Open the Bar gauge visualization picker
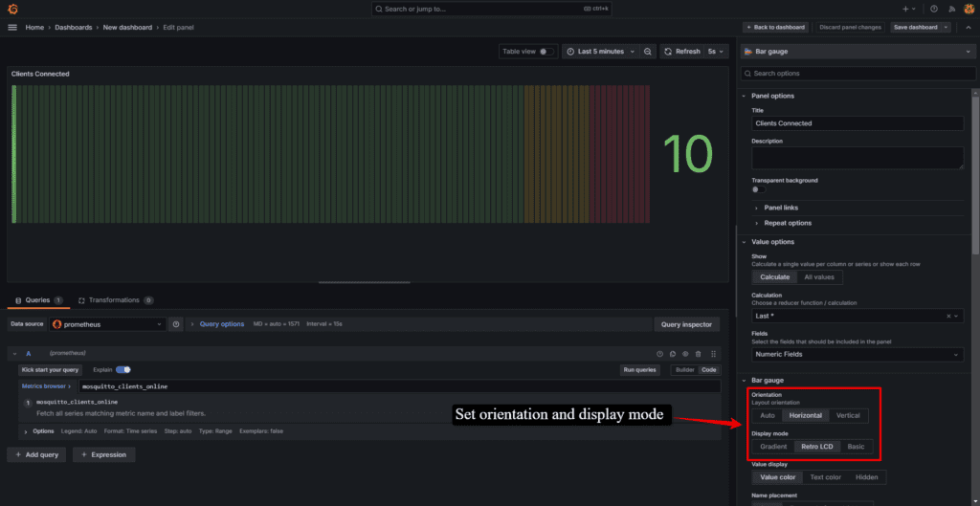Viewport: 980px width, 506px height. pos(857,52)
